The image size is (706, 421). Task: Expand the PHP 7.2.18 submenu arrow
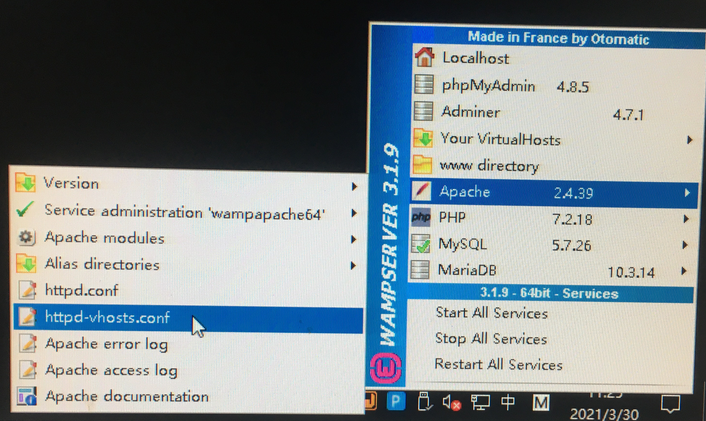click(x=687, y=218)
